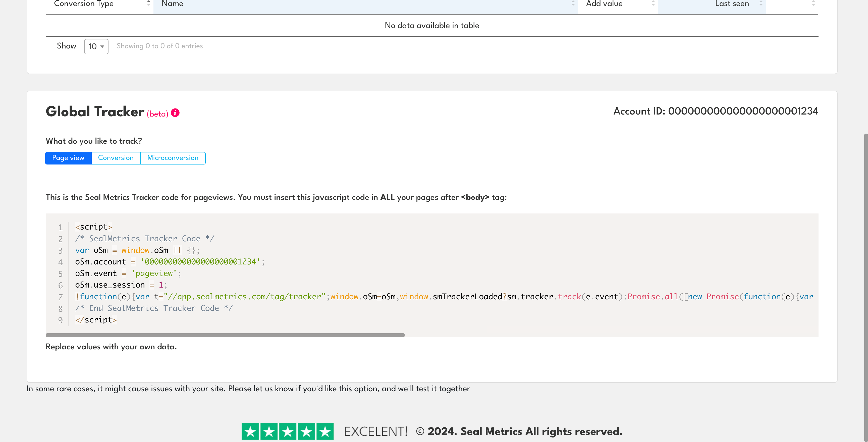
Task: Click the 'No data available in table' row
Action: coord(432,25)
